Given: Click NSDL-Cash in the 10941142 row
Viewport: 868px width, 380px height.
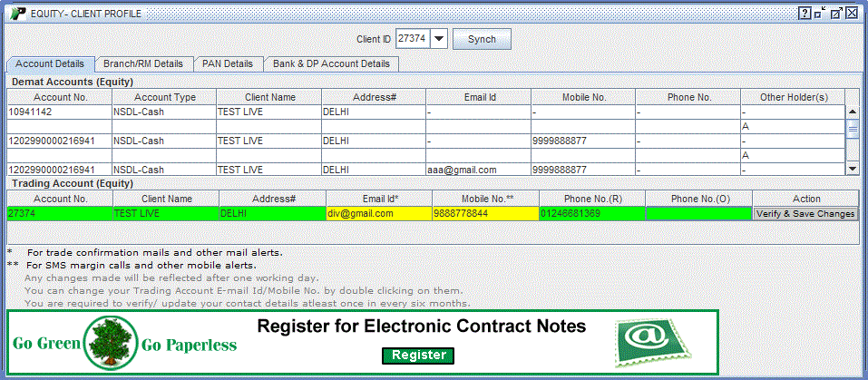Looking at the screenshot, I should tap(164, 112).
